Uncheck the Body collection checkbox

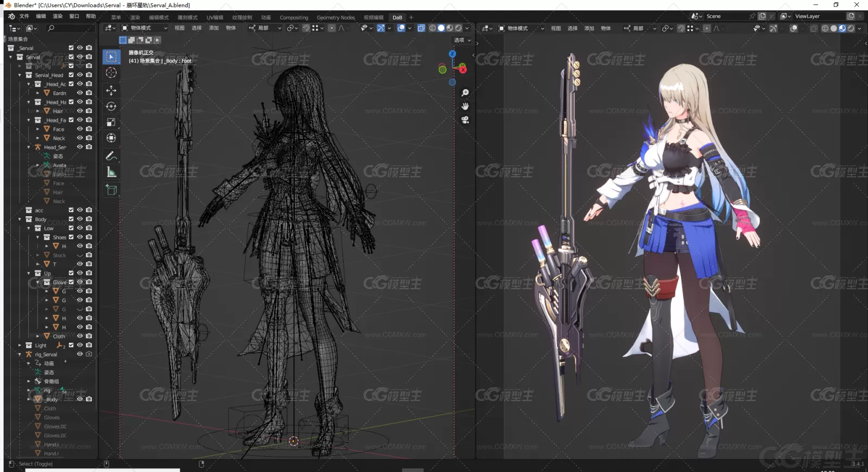click(x=71, y=219)
